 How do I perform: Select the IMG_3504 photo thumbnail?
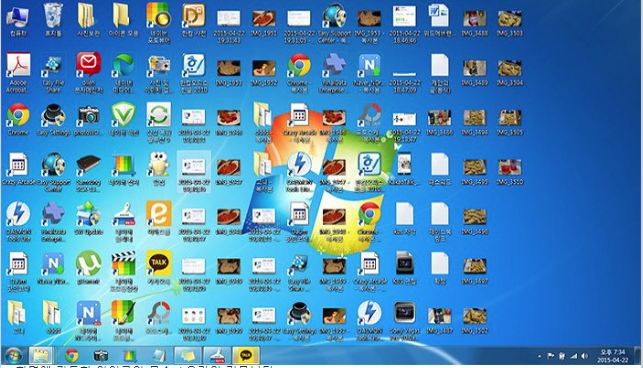coord(510,73)
